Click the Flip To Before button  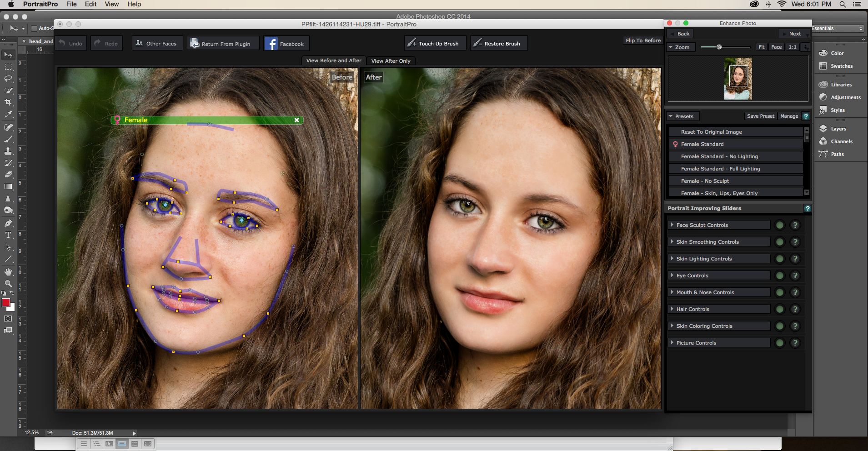pyautogui.click(x=643, y=40)
